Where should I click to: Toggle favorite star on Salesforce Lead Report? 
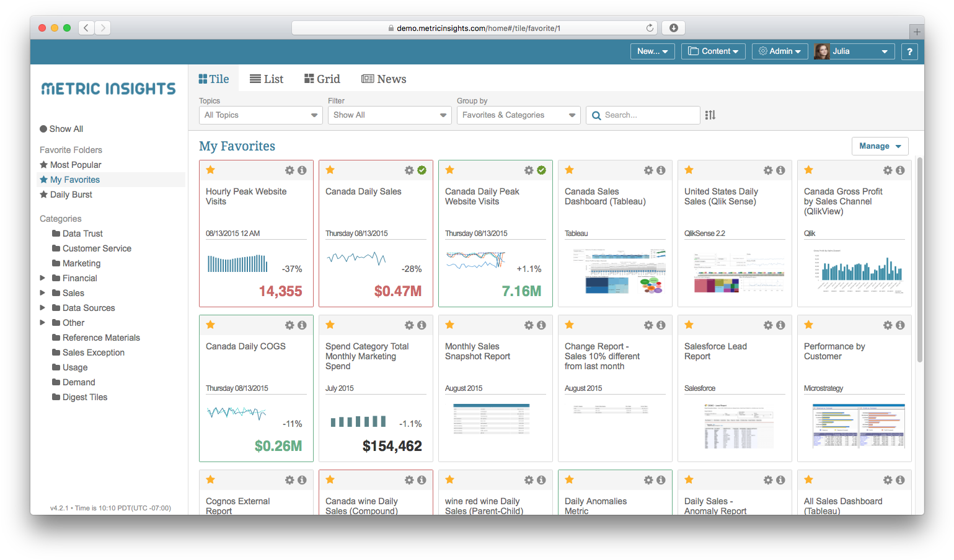[689, 325]
